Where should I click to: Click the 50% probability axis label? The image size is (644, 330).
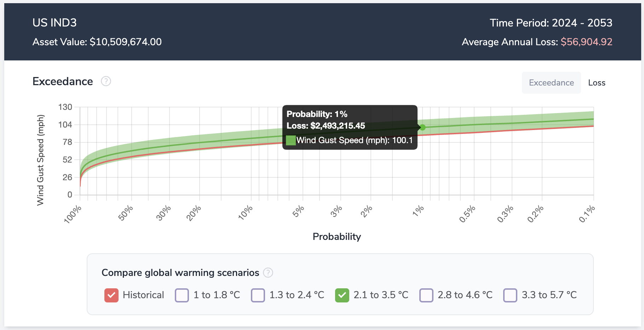coord(126,213)
